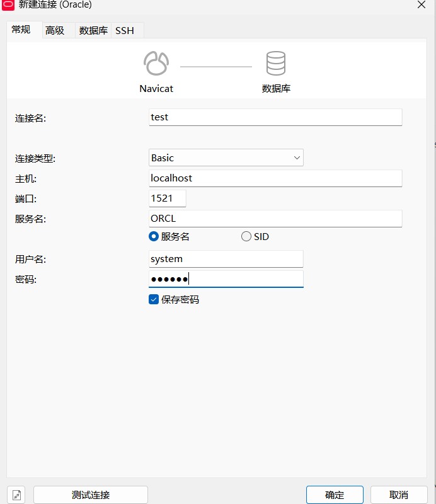Viewport: 436px width, 504px height.
Task: Click the 取消 button
Action: [x=399, y=495]
